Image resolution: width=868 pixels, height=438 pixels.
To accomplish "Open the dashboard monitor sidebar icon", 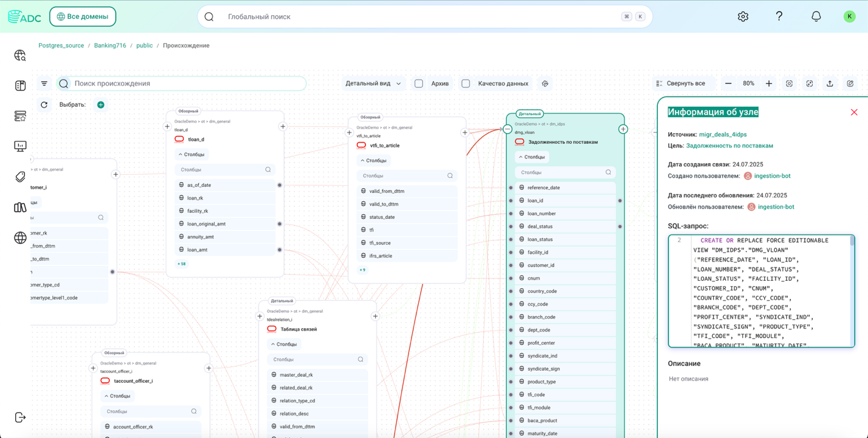I will [20, 146].
